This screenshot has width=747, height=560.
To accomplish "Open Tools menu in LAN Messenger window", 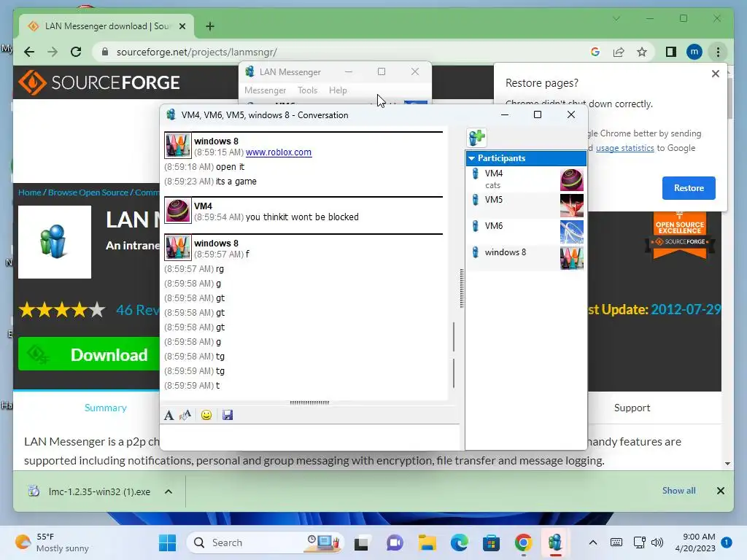I will [307, 90].
